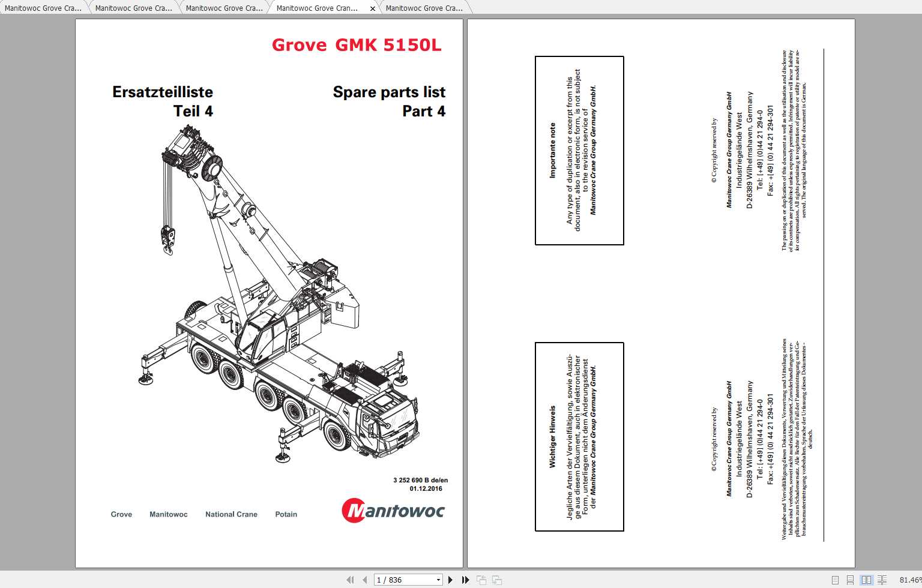Go back one page with the previous arrow
Screen dimensions: 922x588
point(364,580)
